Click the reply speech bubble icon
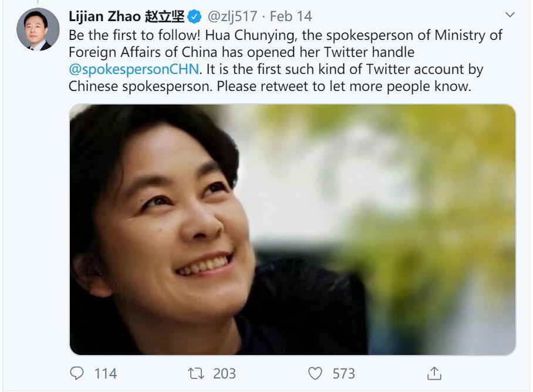This screenshot has width=533, height=392. click(77, 373)
